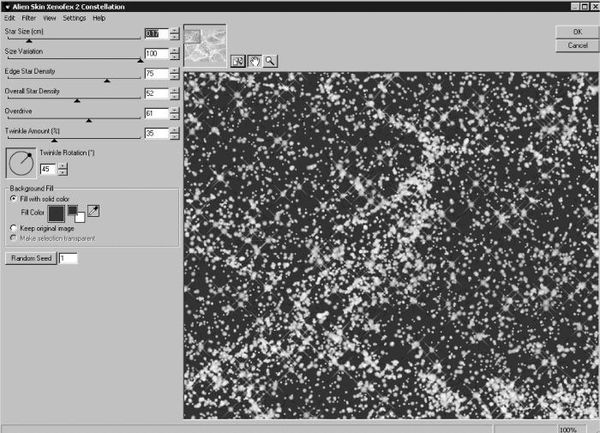Click the Twinkle Rotation angle dial

(x=21, y=163)
